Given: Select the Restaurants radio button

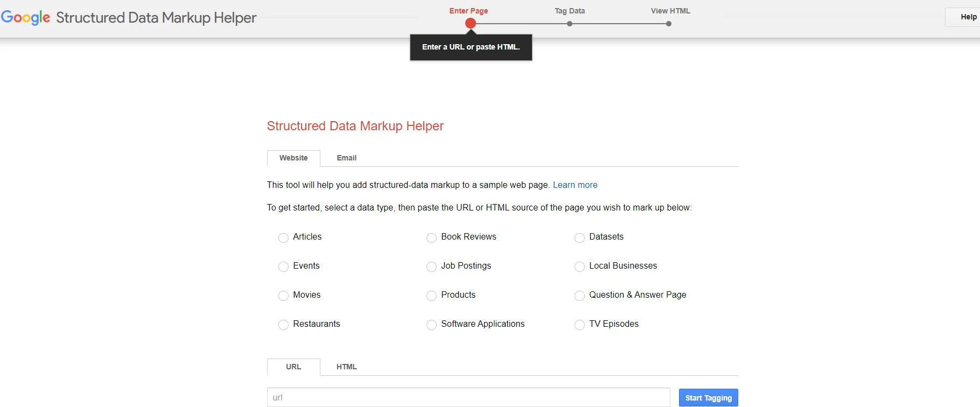Looking at the screenshot, I should [283, 325].
